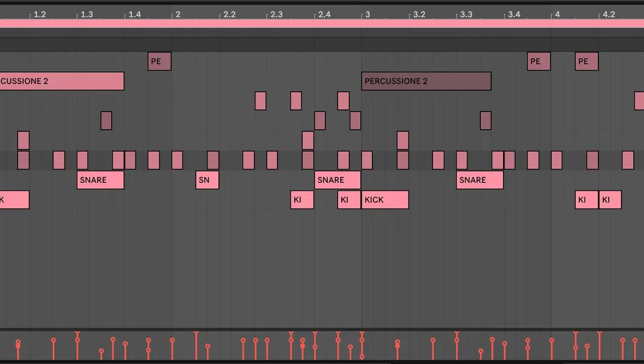The width and height of the screenshot is (644, 364).
Task: Select the SNARE note at beat 2.4
Action: click(338, 180)
